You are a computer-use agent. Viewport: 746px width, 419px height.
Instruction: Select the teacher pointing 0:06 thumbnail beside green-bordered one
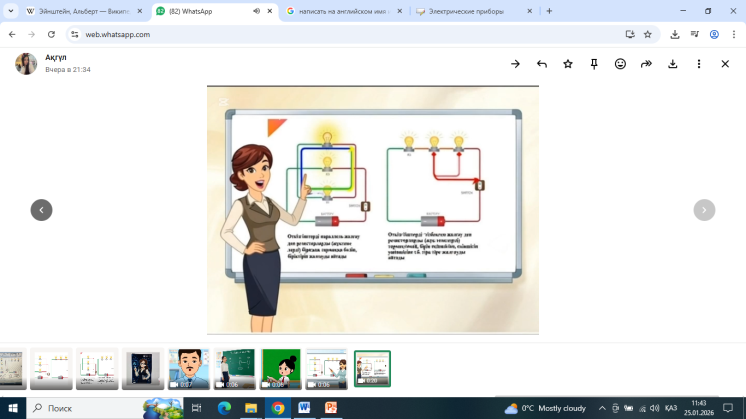coord(326,369)
